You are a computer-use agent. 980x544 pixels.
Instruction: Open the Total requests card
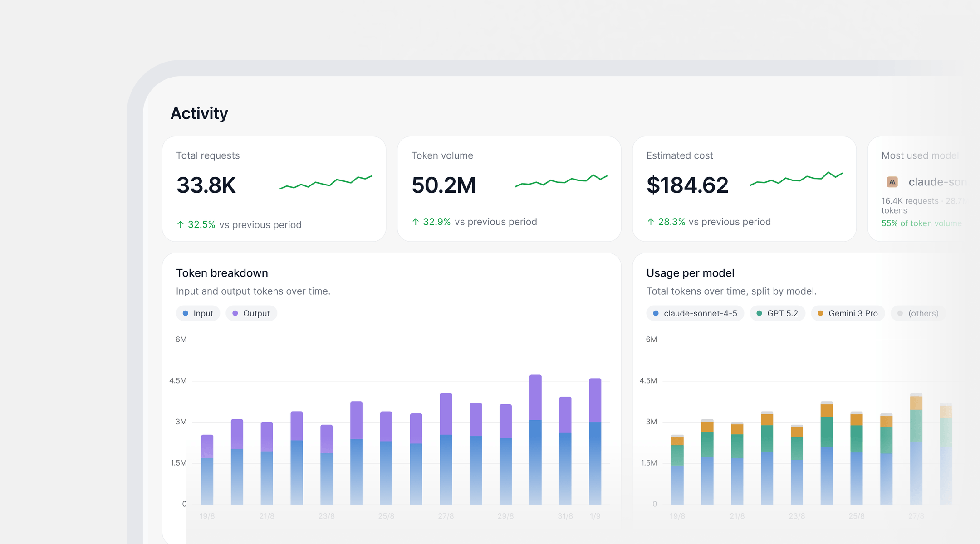274,189
